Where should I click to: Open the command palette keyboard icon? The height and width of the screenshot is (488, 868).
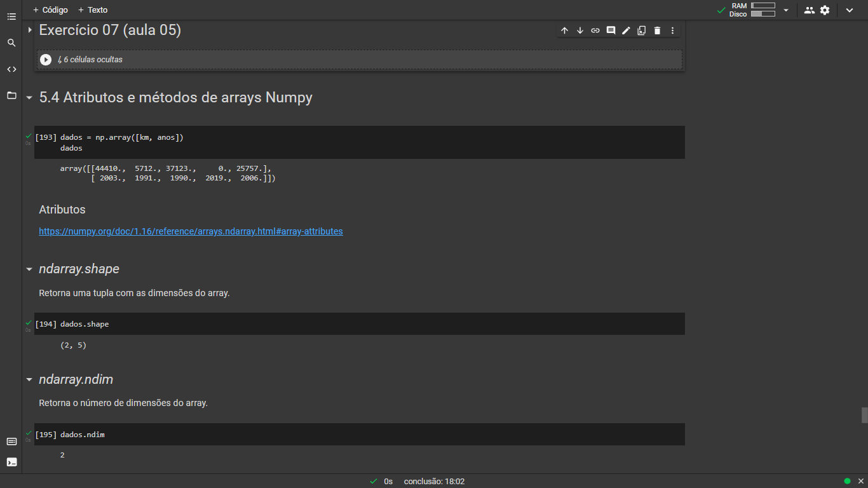[11, 442]
